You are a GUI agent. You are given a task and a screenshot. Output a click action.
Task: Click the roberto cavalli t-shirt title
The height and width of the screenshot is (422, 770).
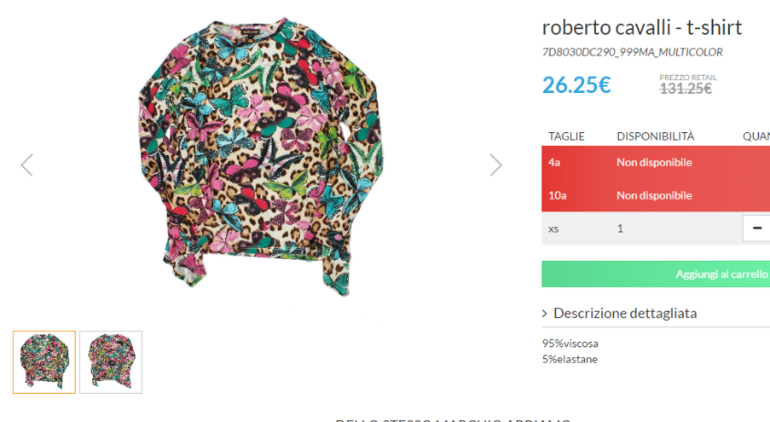pos(642,27)
